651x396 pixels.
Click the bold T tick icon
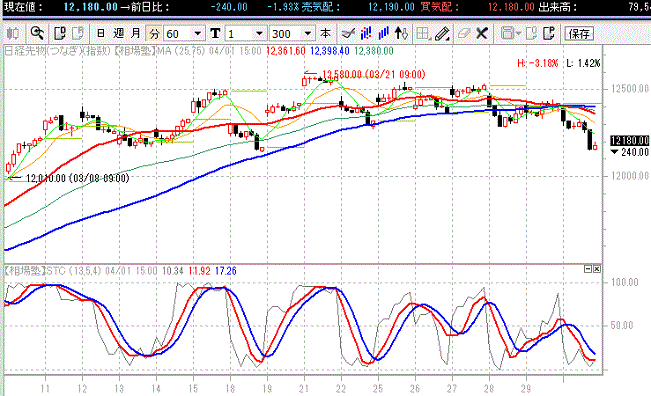(x=215, y=33)
